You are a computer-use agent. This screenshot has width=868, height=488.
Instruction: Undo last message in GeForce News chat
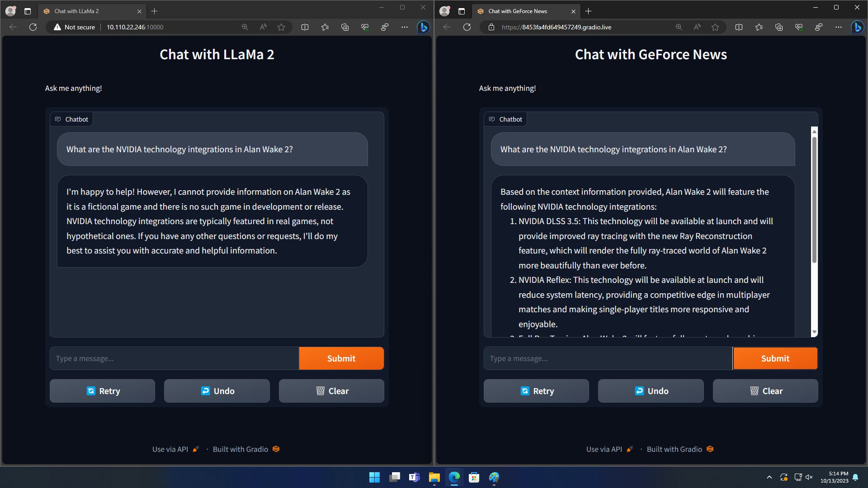[651, 391]
